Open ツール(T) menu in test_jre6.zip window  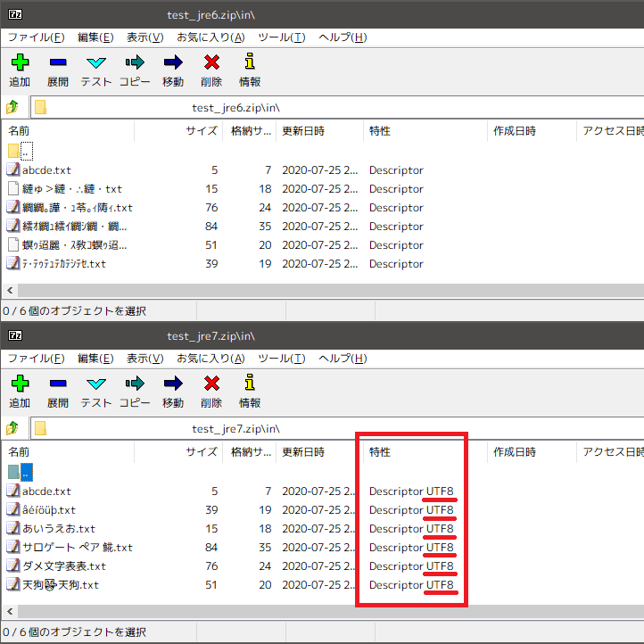[x=282, y=37]
